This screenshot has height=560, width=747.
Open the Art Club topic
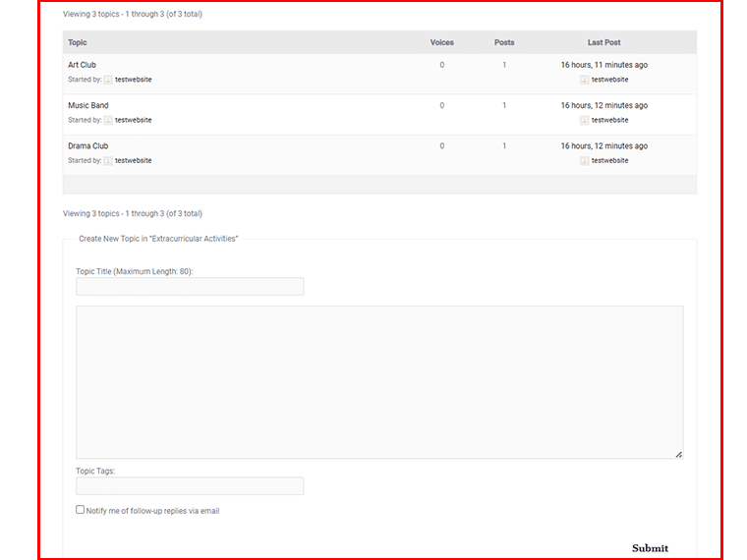point(82,65)
